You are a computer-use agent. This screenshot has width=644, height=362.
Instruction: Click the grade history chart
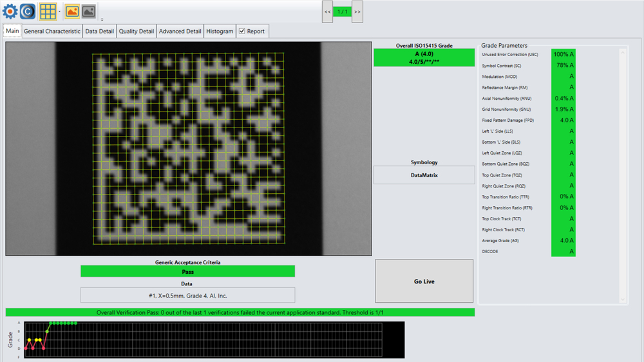pyautogui.click(x=214, y=340)
